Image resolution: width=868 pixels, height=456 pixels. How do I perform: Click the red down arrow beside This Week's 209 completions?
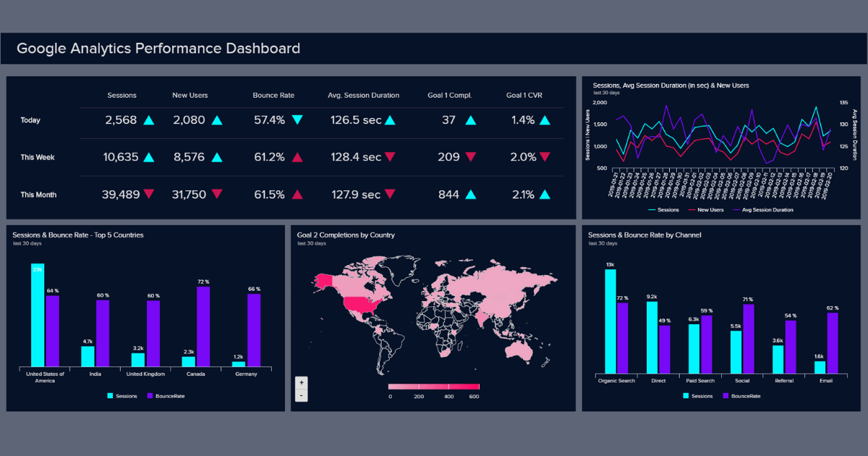click(x=471, y=157)
